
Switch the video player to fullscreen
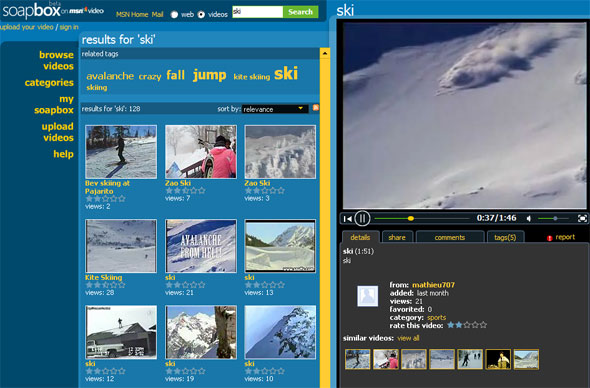point(582,218)
